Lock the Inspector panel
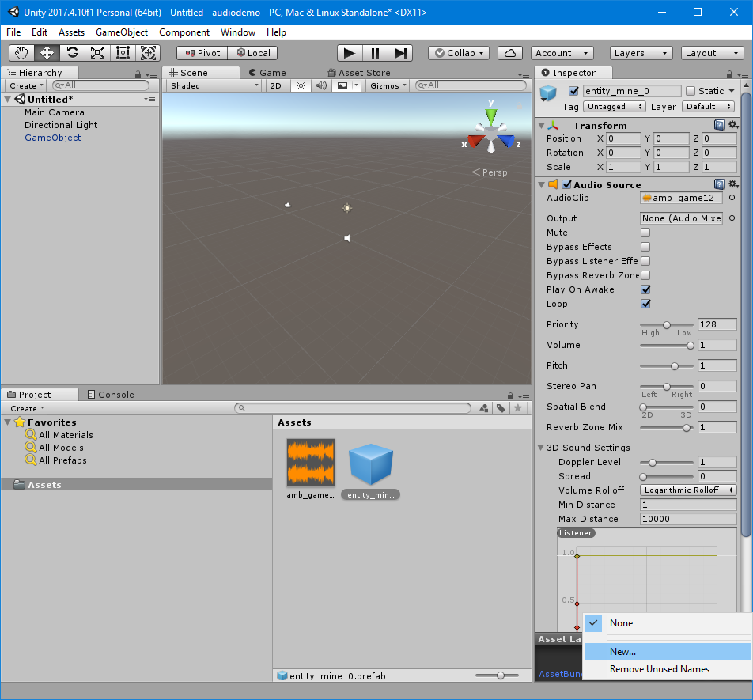Image resolution: width=753 pixels, height=700 pixels. click(729, 74)
